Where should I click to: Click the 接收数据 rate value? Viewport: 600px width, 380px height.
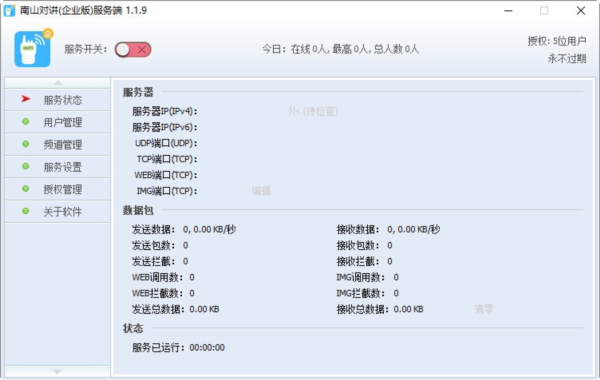click(x=414, y=229)
